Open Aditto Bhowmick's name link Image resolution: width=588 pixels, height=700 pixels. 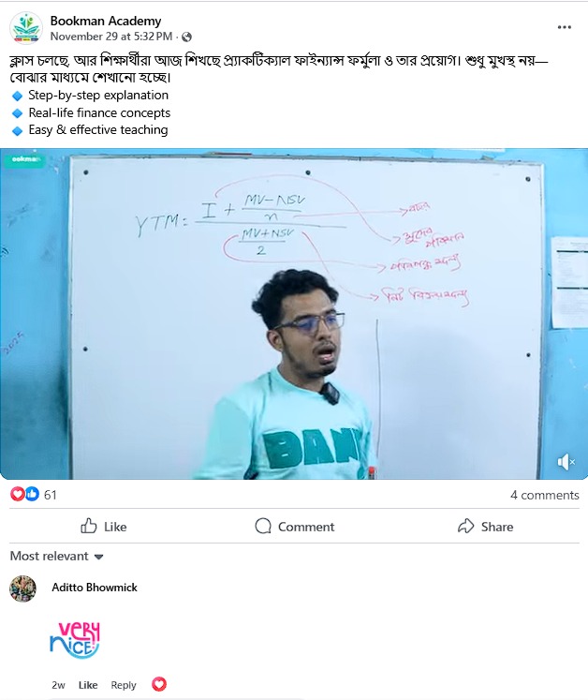click(x=95, y=587)
